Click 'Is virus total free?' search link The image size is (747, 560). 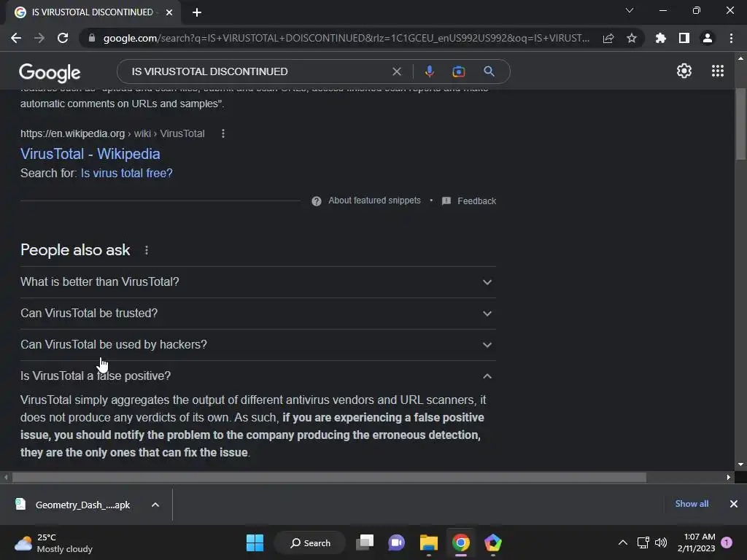tap(127, 174)
